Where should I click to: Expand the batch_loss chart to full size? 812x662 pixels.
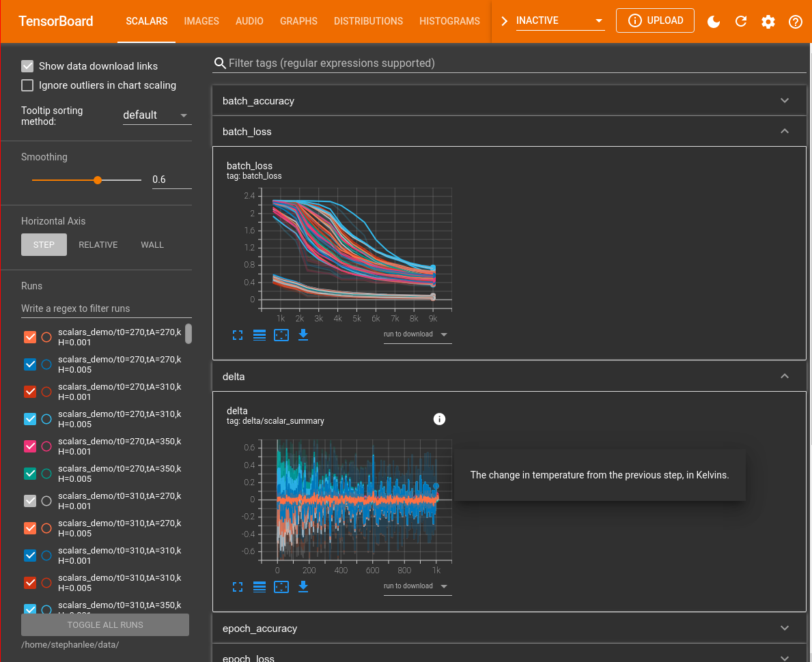[x=237, y=335]
